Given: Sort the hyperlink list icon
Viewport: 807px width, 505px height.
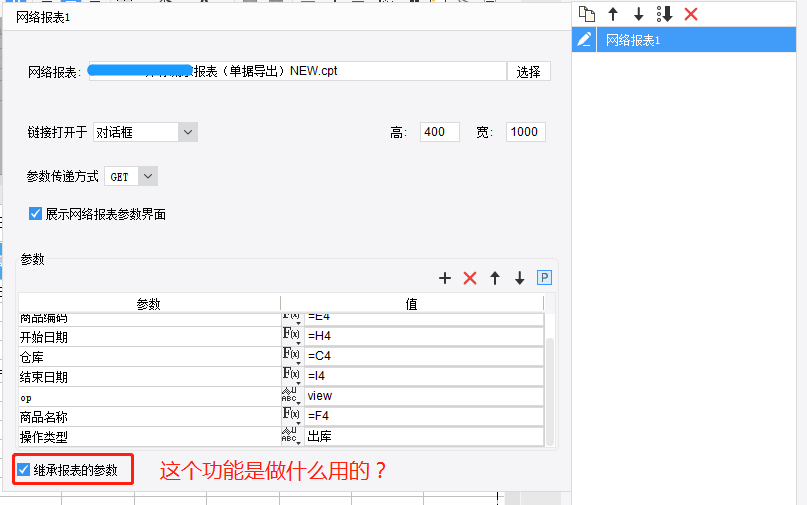Looking at the screenshot, I should [664, 14].
